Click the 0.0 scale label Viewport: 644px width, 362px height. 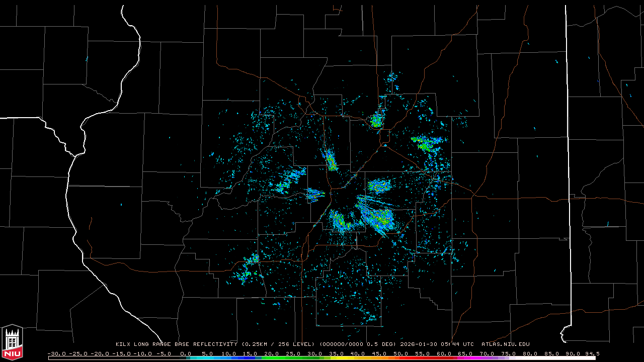click(x=186, y=353)
